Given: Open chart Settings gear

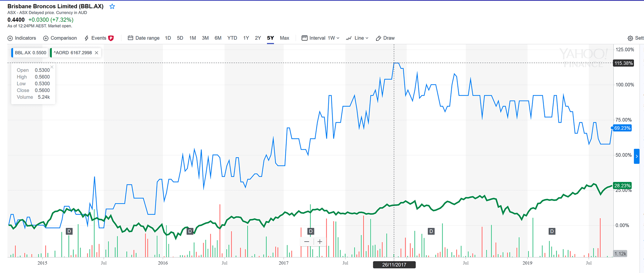Looking at the screenshot, I should point(630,38).
